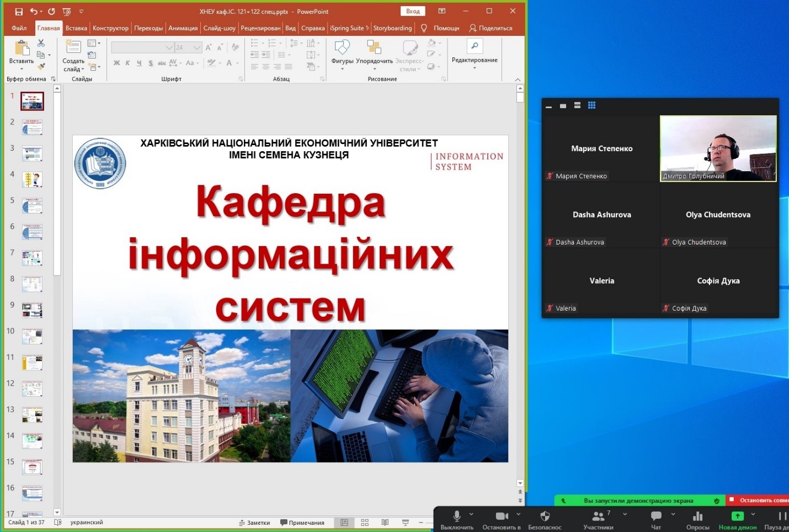Collapse the ribbon using the chevron
This screenshot has height=532, width=789.
518,79
